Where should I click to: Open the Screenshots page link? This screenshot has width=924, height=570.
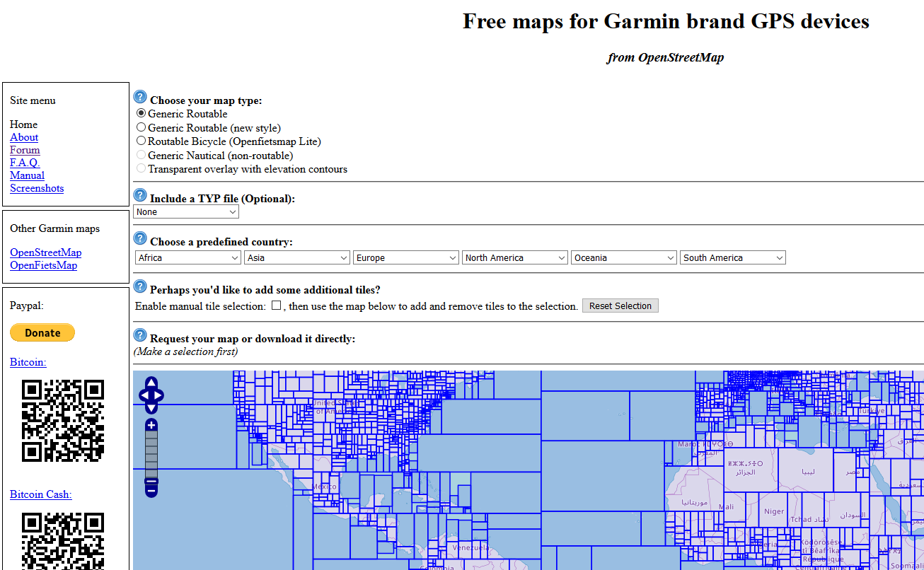37,188
